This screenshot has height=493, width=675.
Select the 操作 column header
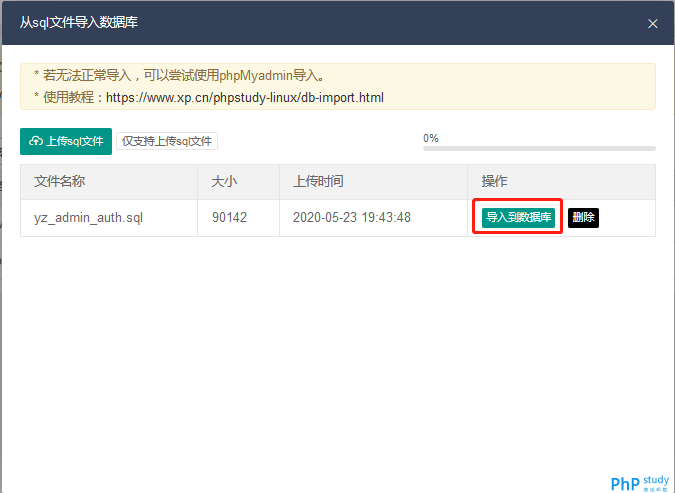[494, 181]
